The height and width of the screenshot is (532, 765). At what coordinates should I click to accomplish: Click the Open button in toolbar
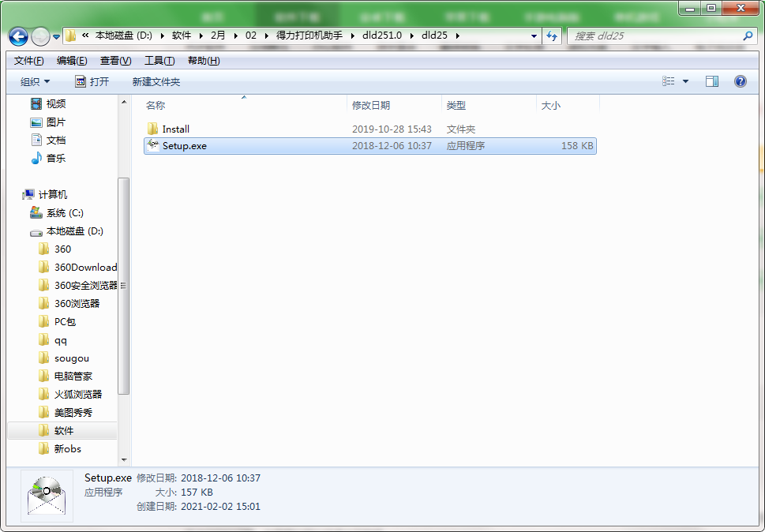(x=92, y=81)
